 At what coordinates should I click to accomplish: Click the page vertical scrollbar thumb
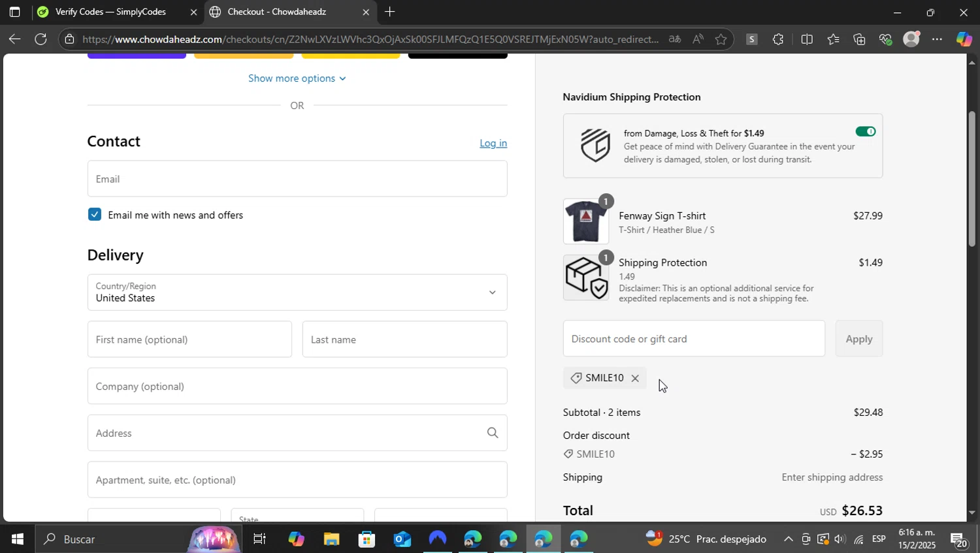972,179
